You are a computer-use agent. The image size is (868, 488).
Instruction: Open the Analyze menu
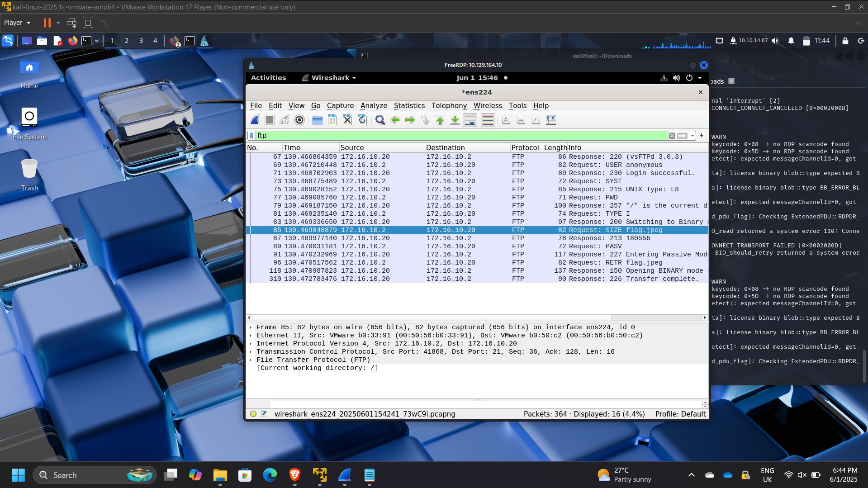(x=373, y=105)
